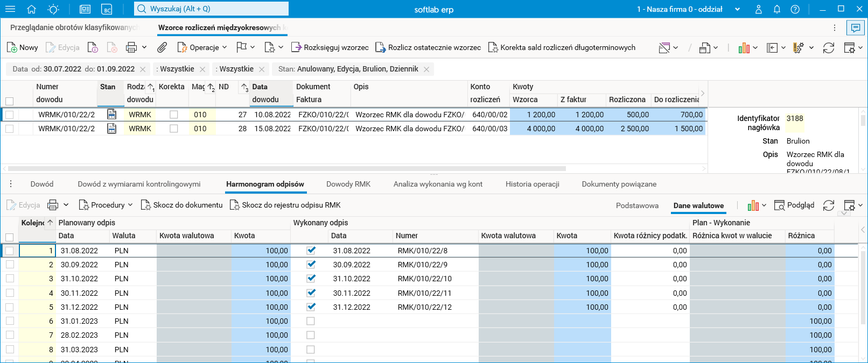Open the notifications bell icon

click(x=777, y=9)
